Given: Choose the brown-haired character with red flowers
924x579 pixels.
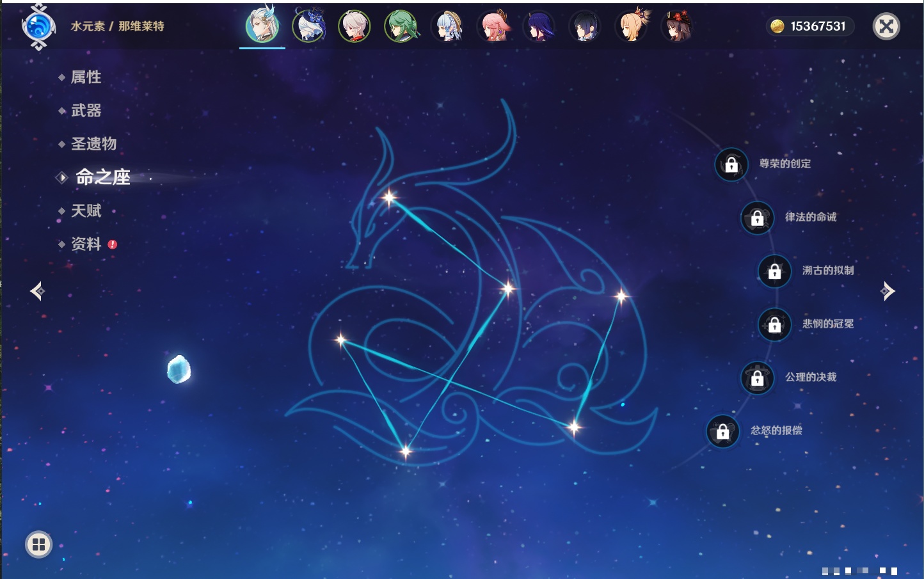Looking at the screenshot, I should 676,26.
